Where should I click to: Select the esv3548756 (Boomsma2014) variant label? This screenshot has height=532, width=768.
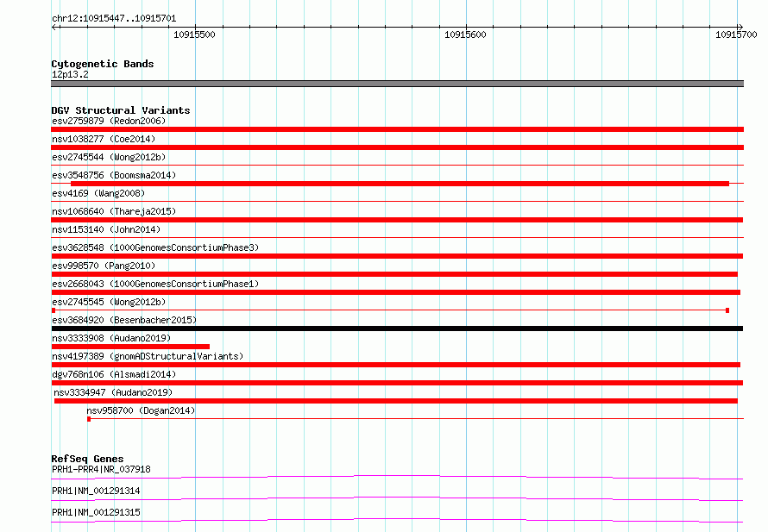(x=114, y=175)
